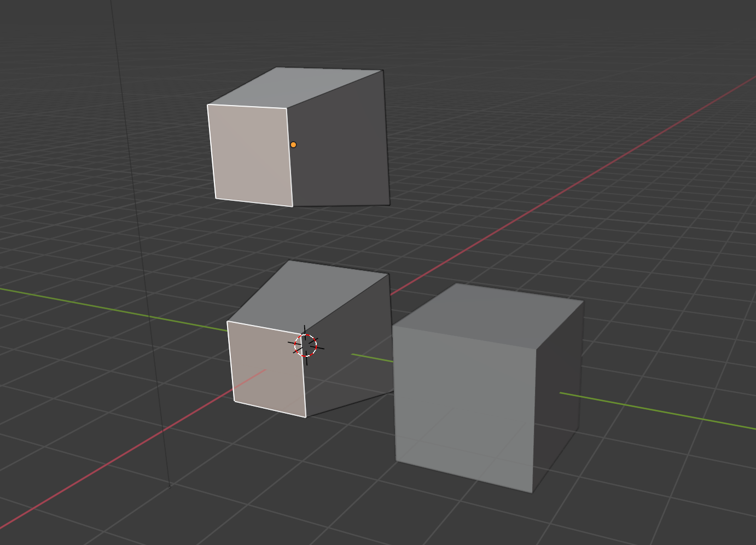
Task: Select the front face of the large right cube
Action: tap(464, 409)
